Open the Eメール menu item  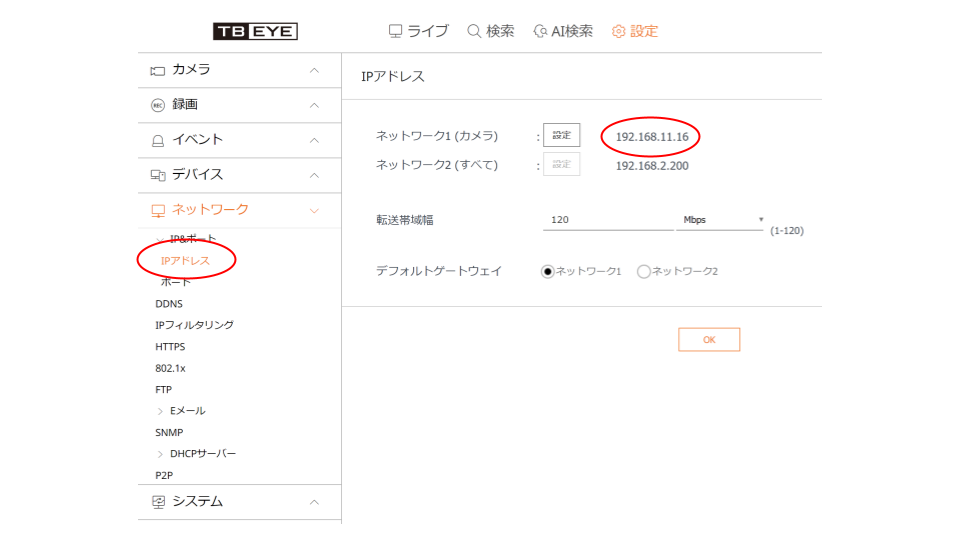click(x=188, y=411)
